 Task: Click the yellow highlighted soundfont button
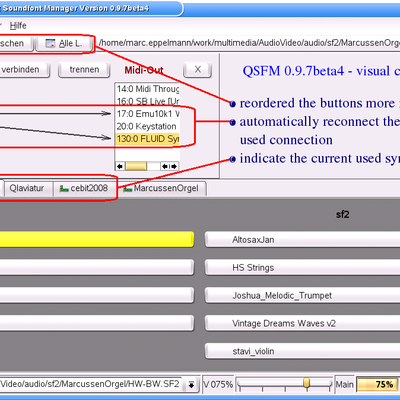click(x=97, y=240)
